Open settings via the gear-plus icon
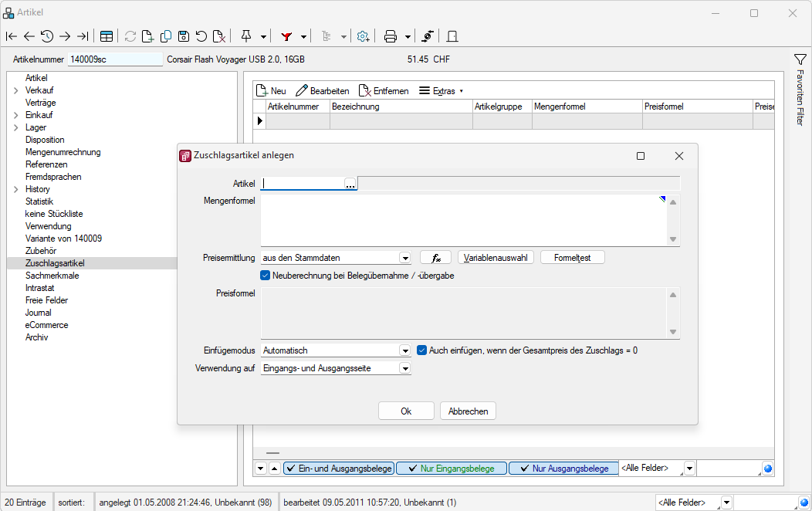Image resolution: width=812 pixels, height=511 pixels. 363,36
